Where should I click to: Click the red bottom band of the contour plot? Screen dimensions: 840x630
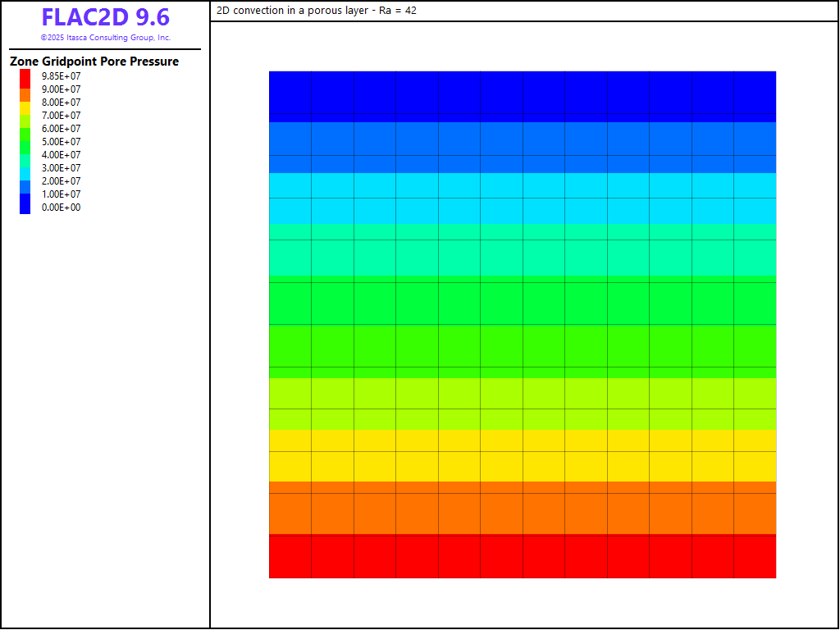point(523,556)
